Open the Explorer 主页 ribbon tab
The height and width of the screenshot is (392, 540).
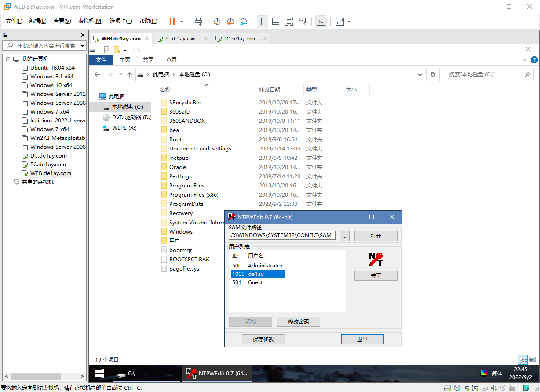pyautogui.click(x=125, y=60)
